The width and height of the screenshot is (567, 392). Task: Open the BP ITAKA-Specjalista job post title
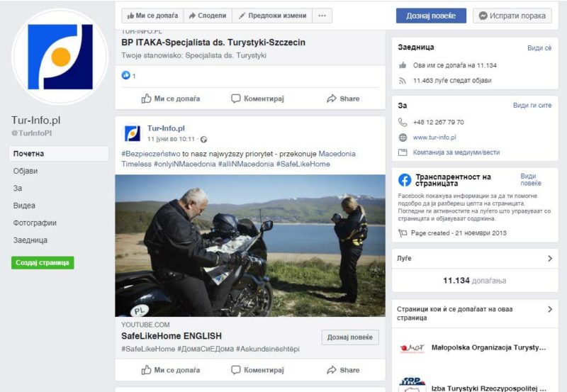click(213, 43)
